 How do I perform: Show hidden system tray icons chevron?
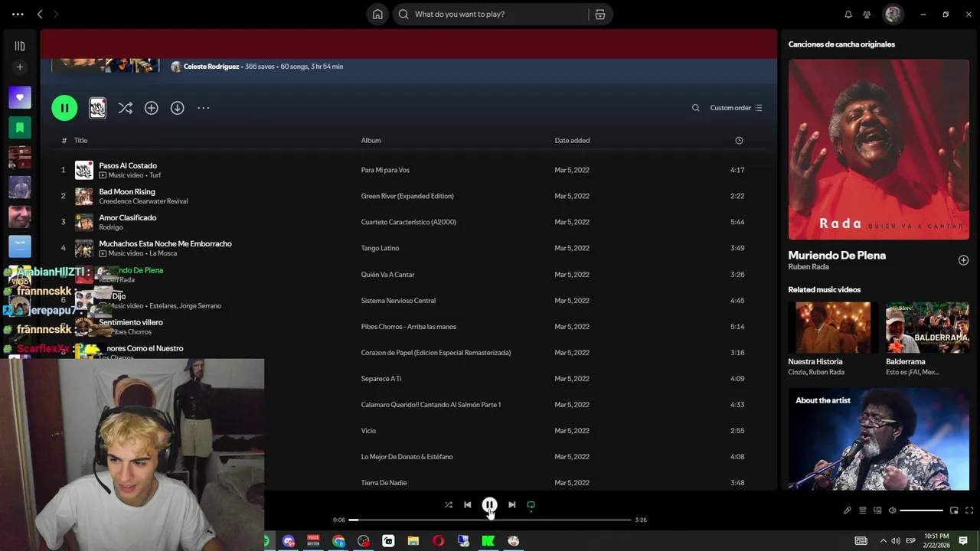tap(882, 541)
